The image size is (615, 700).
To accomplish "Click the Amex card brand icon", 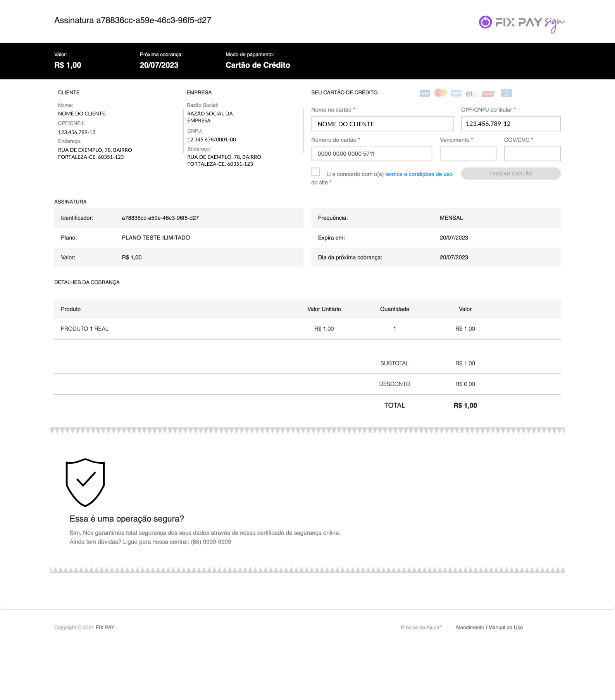I will (456, 93).
